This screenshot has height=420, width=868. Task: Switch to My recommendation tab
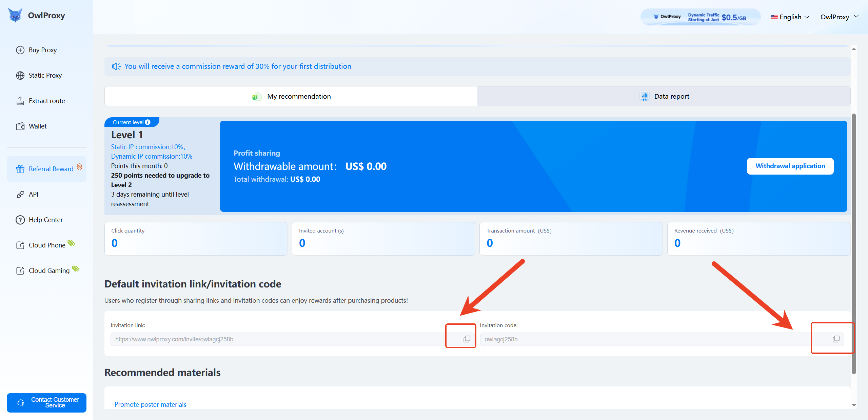[x=291, y=96]
